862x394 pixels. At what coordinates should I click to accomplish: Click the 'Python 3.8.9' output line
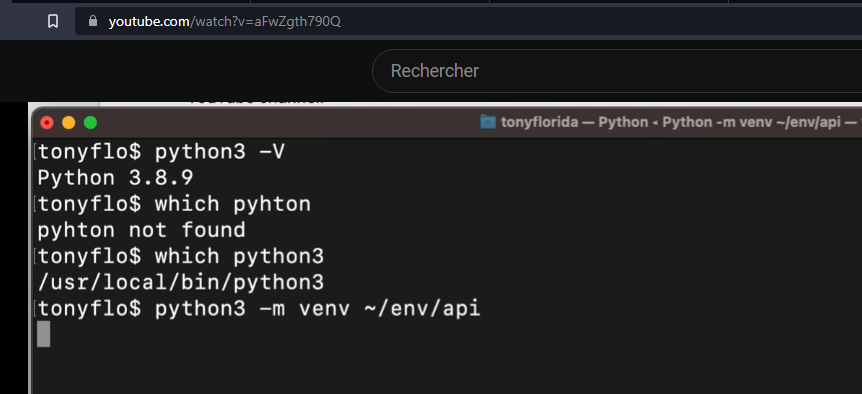(115, 178)
